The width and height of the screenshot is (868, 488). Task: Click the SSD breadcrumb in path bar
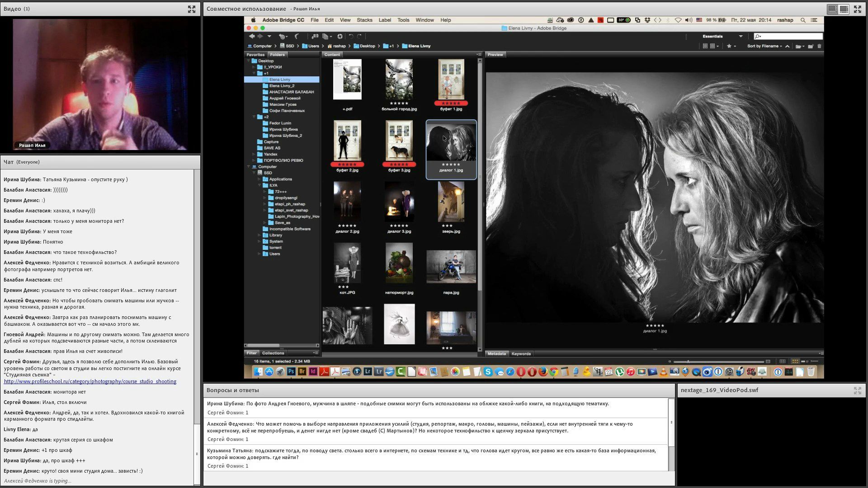click(x=287, y=46)
